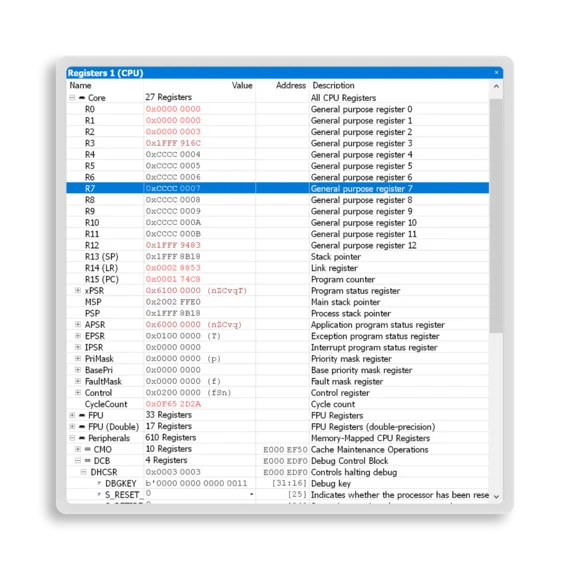Expand the CMO peripheral group

click(78, 449)
